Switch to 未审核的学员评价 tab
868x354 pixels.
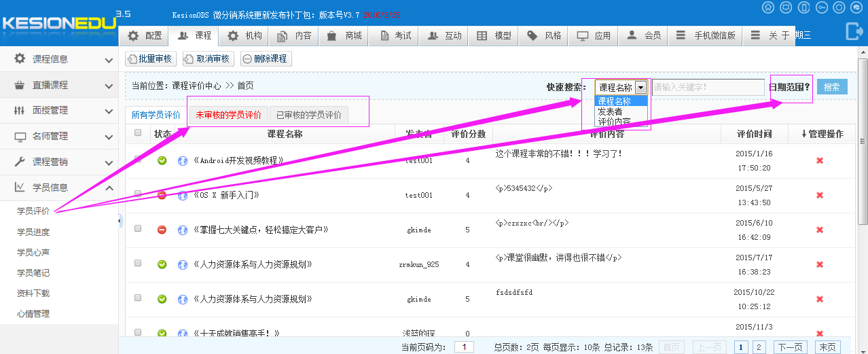(228, 116)
